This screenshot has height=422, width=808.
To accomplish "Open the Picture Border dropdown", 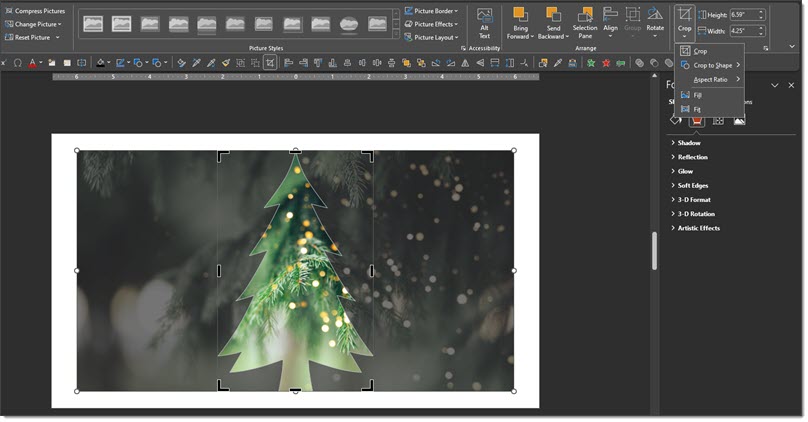I will pos(432,11).
